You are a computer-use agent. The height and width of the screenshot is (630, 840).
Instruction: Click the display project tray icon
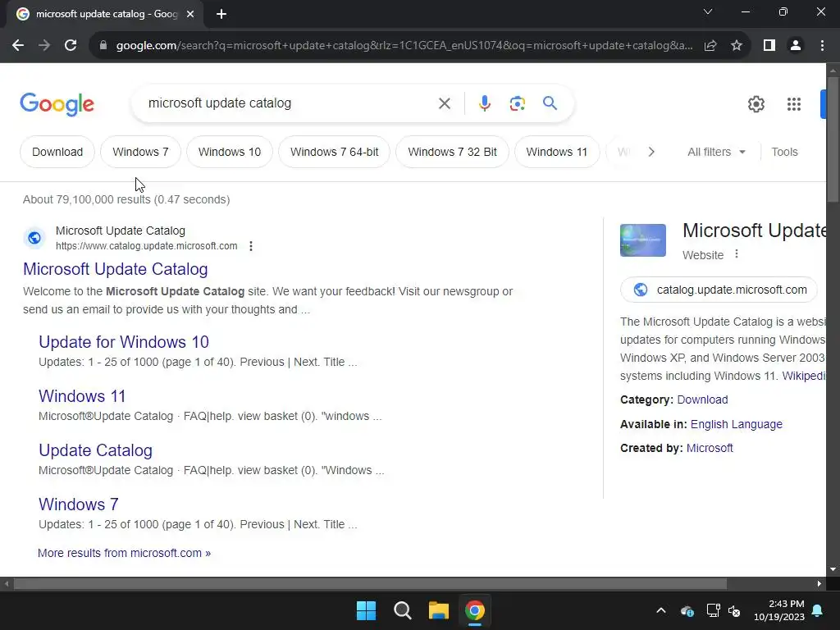tap(713, 610)
